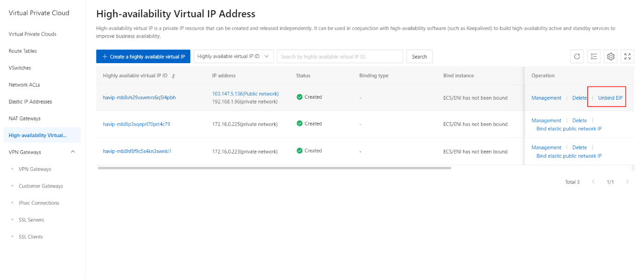Click the 192.168.1.96(private network) text

coord(245,102)
